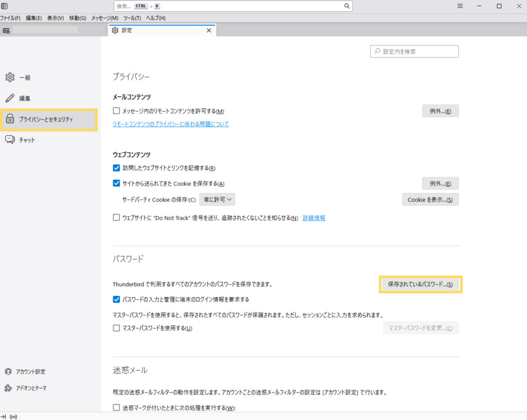This screenshot has width=527, height=420.
Task: Click the pencil icon for Compose settings
Action: (10, 98)
